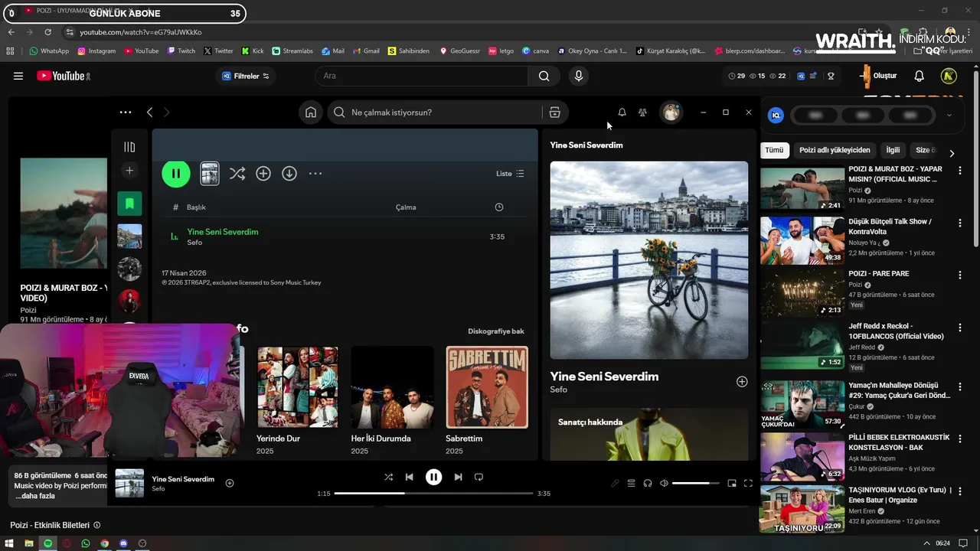This screenshot has height=551, width=980.
Task: Open options for PİLLİ BEBEK ELEKTROAKUSTİK video
Action: click(960, 439)
